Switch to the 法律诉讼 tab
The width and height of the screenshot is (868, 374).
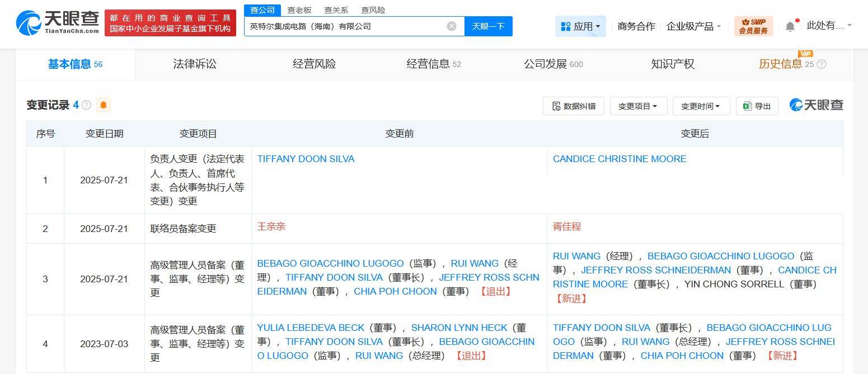click(195, 64)
